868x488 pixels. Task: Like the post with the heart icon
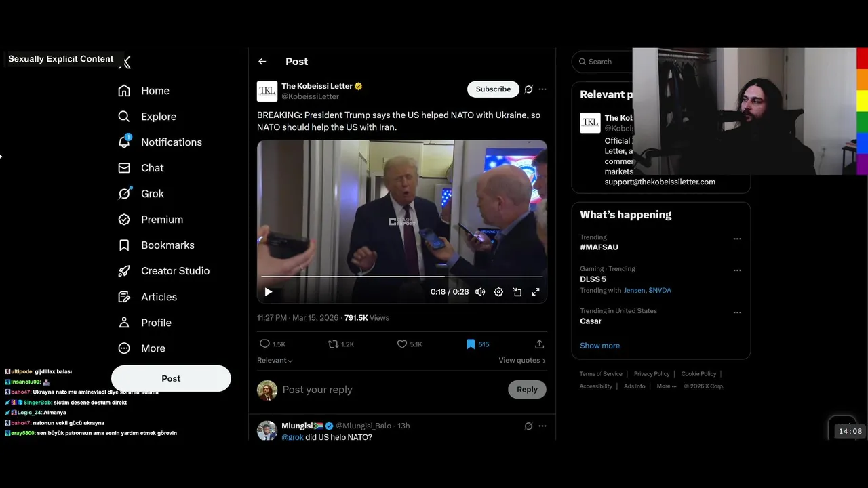click(402, 344)
